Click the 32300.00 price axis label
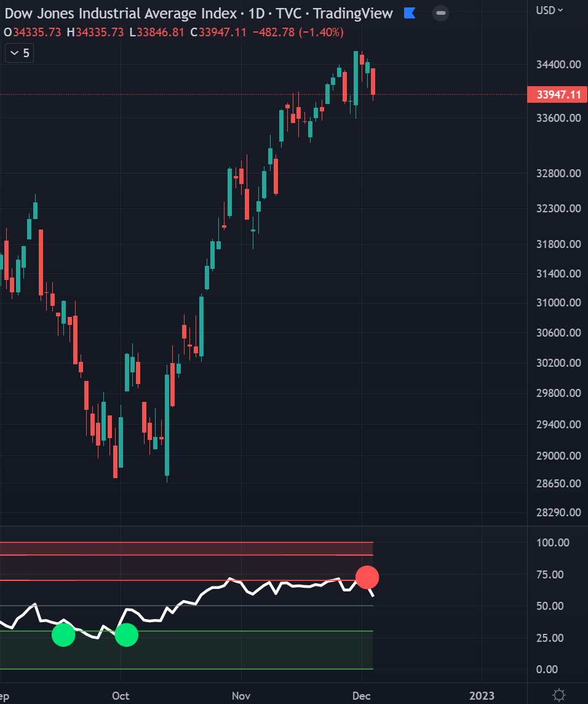Image resolution: width=588 pixels, height=704 pixels. pos(558,209)
